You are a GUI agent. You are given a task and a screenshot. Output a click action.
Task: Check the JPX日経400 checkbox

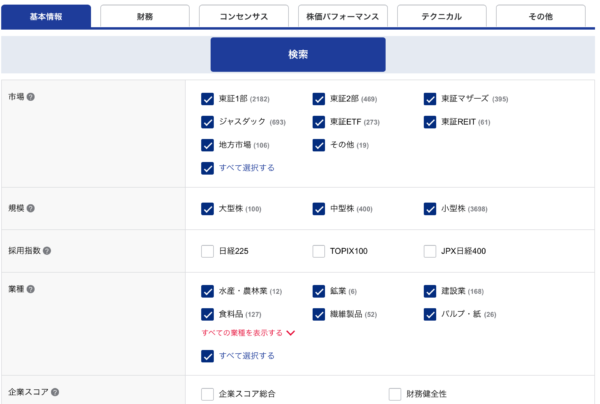click(x=430, y=251)
